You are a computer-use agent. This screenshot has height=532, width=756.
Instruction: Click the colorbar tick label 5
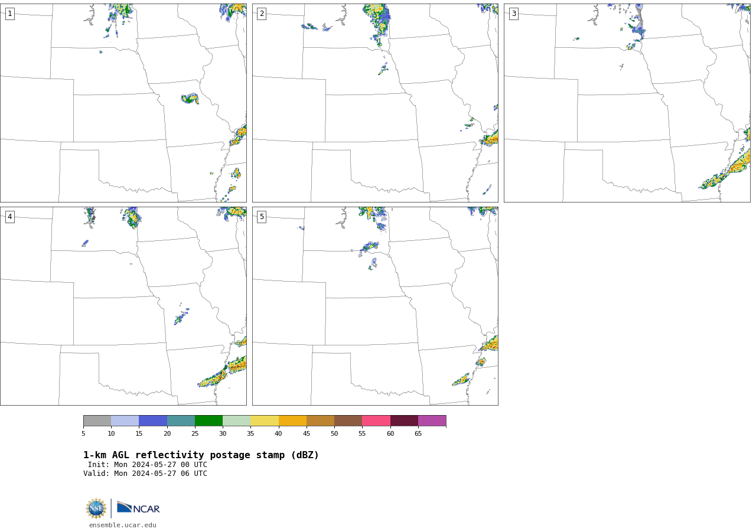(83, 434)
